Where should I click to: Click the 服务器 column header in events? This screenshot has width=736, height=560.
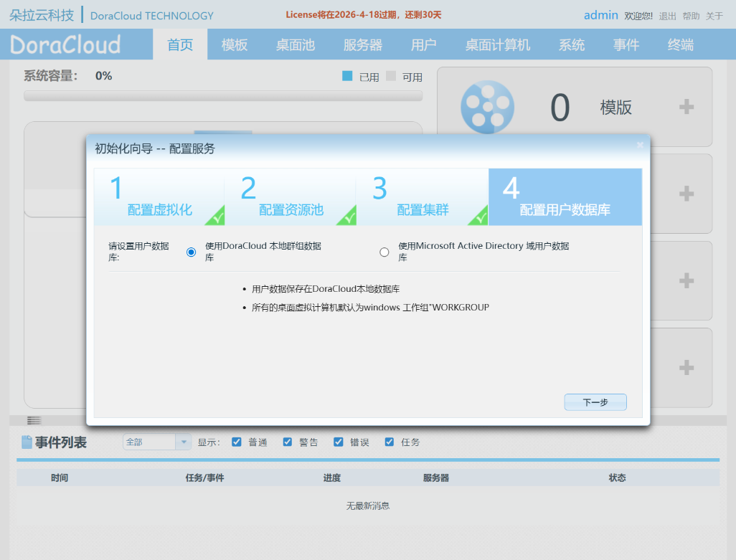pyautogui.click(x=436, y=478)
